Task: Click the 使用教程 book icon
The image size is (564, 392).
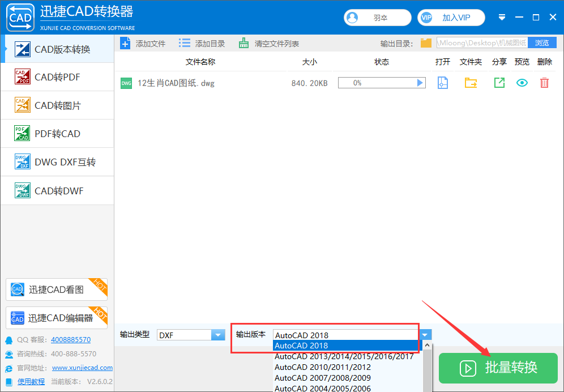Action: [x=9, y=382]
